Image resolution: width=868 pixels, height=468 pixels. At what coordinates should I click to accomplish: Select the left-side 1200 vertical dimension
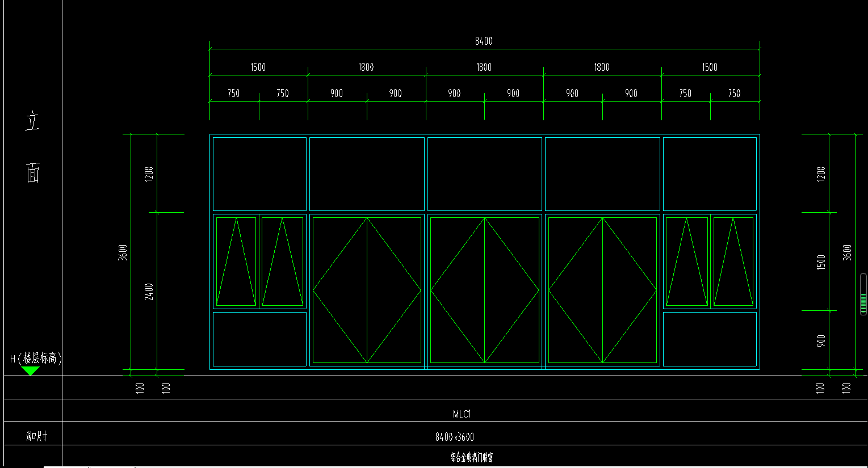[149, 174]
